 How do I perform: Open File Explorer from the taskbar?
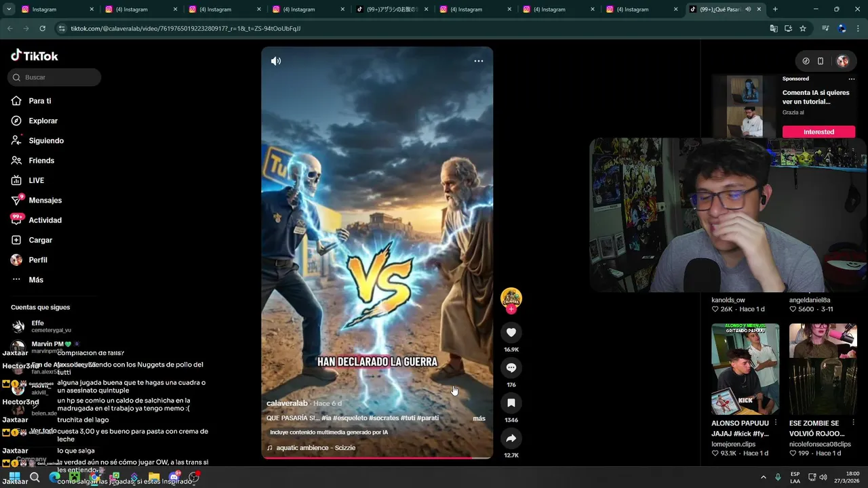click(x=154, y=477)
